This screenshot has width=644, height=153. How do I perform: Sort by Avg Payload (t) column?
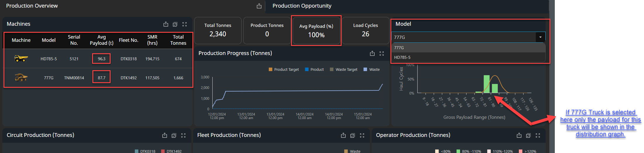tap(101, 40)
